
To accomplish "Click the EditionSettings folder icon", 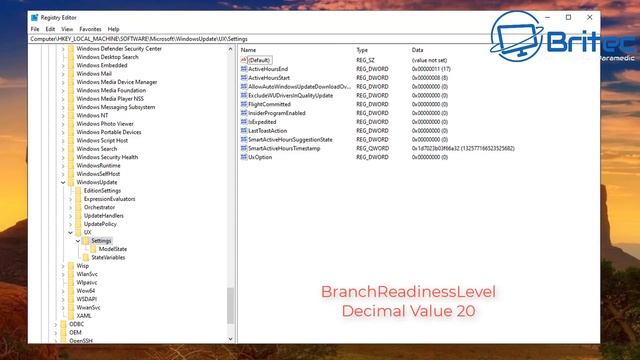I will point(78,191).
